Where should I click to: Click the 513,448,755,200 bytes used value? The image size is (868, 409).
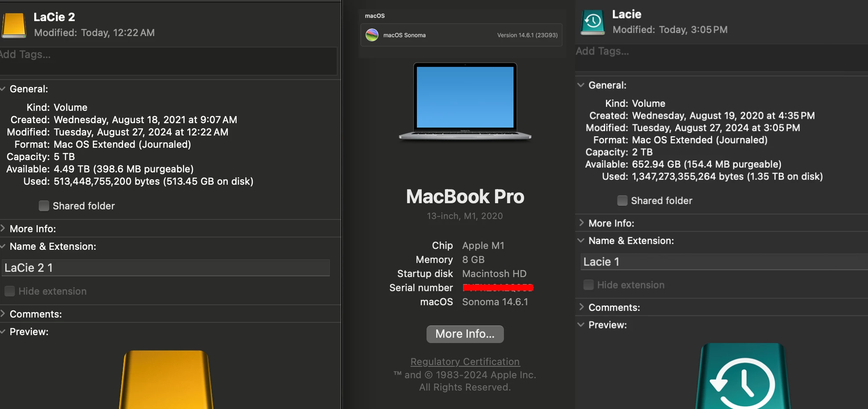click(x=153, y=181)
